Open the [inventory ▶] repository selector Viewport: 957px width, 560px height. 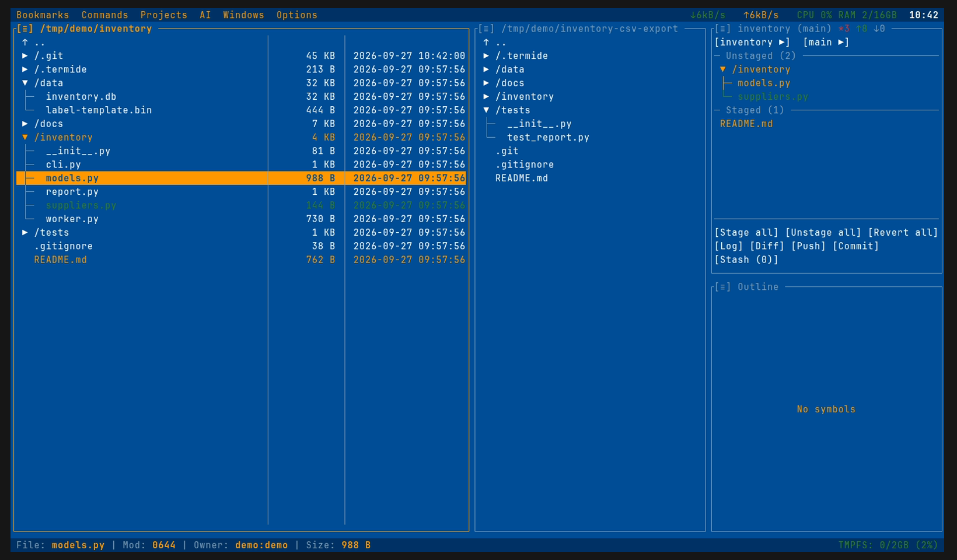pos(752,42)
